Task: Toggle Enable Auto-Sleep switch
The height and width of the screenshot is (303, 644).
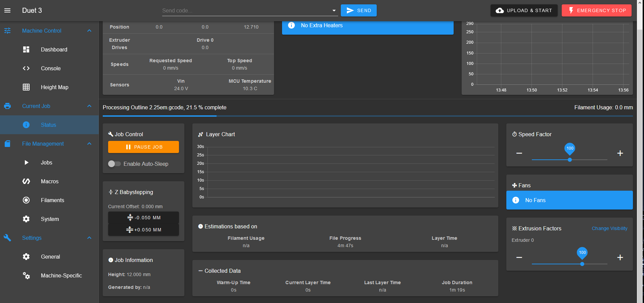Action: [114, 164]
